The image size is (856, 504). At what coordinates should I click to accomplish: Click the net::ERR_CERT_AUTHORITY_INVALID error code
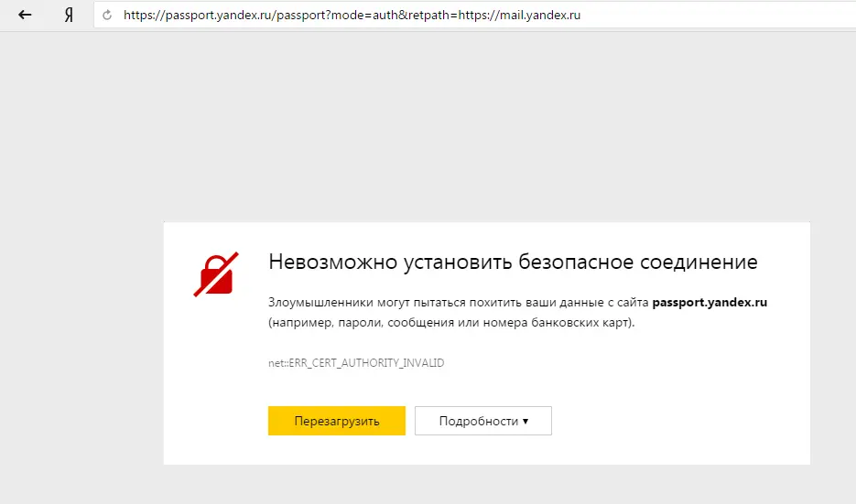coord(356,363)
